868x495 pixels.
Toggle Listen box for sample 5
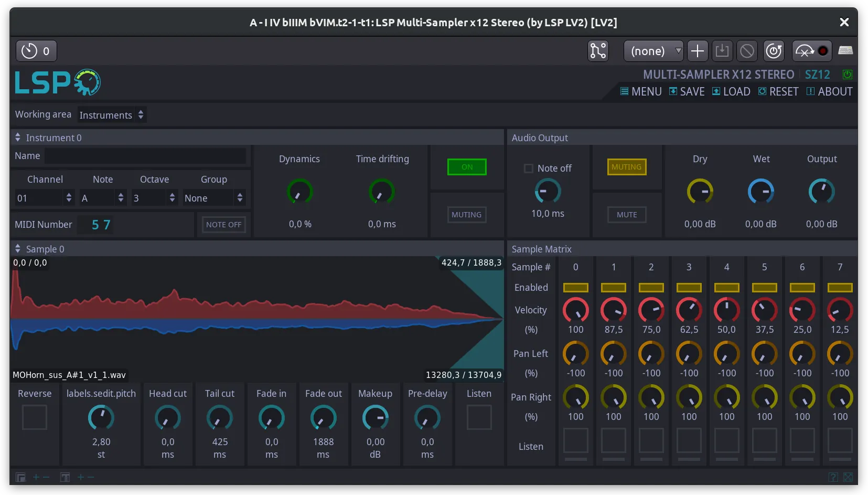coord(765,440)
